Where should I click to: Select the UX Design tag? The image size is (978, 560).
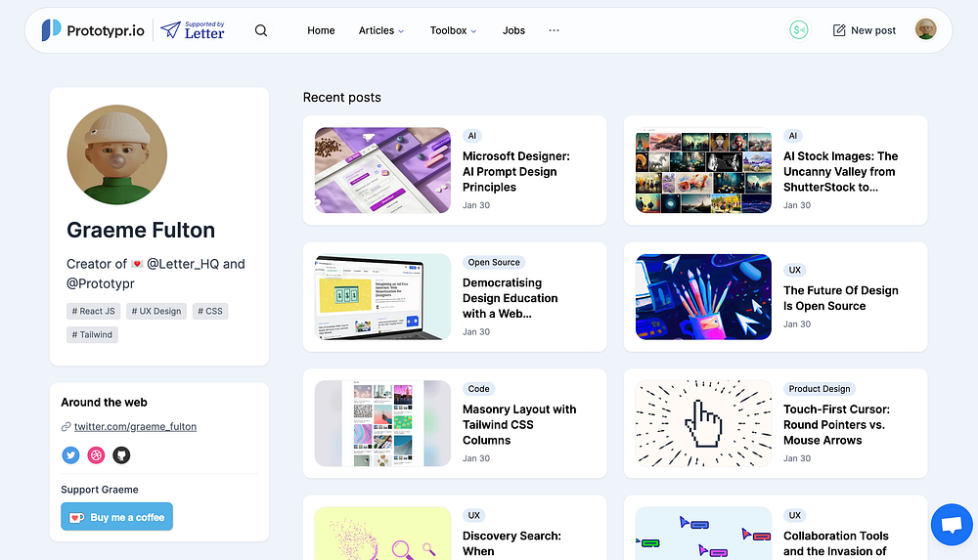pos(156,311)
